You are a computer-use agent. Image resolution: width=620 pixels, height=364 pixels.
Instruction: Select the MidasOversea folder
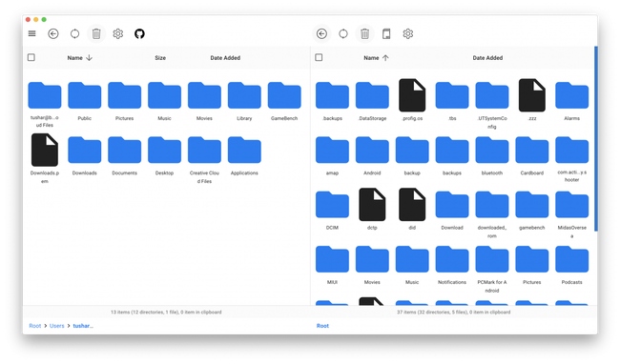pyautogui.click(x=571, y=214)
